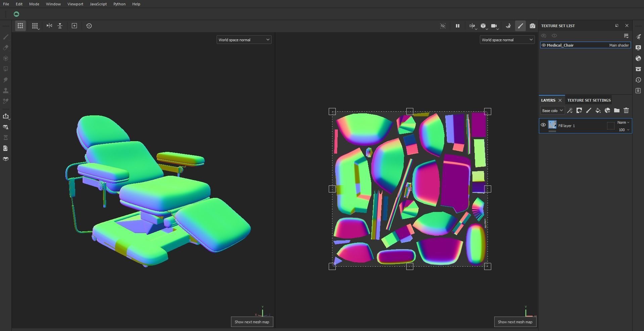The width and height of the screenshot is (644, 331).
Task: Toggle the hide selection overlay icon
Action: [x=443, y=26]
